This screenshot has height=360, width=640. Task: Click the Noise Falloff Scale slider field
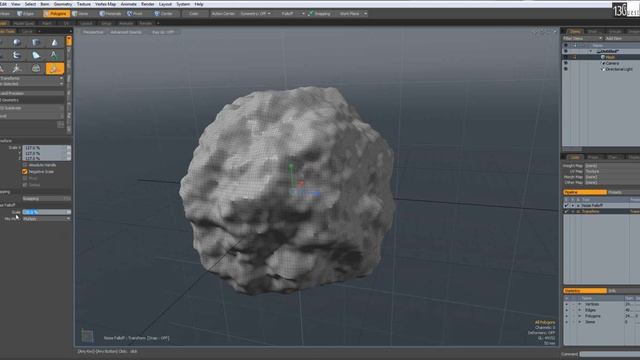[46, 212]
